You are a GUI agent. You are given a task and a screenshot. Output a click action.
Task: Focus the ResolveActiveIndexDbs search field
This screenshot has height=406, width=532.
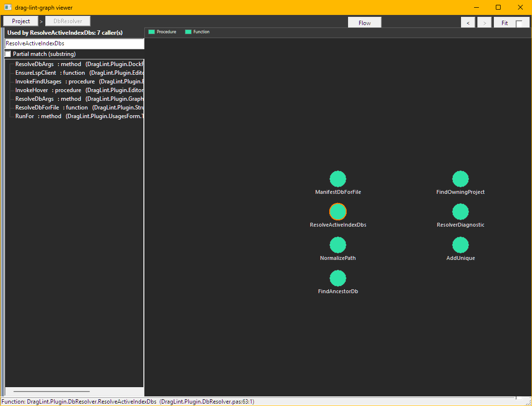coord(75,44)
